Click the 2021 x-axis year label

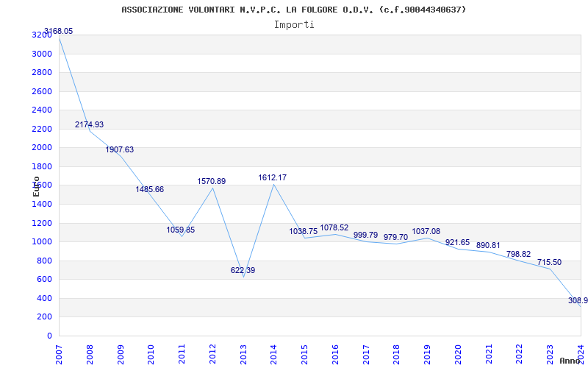point(489,354)
